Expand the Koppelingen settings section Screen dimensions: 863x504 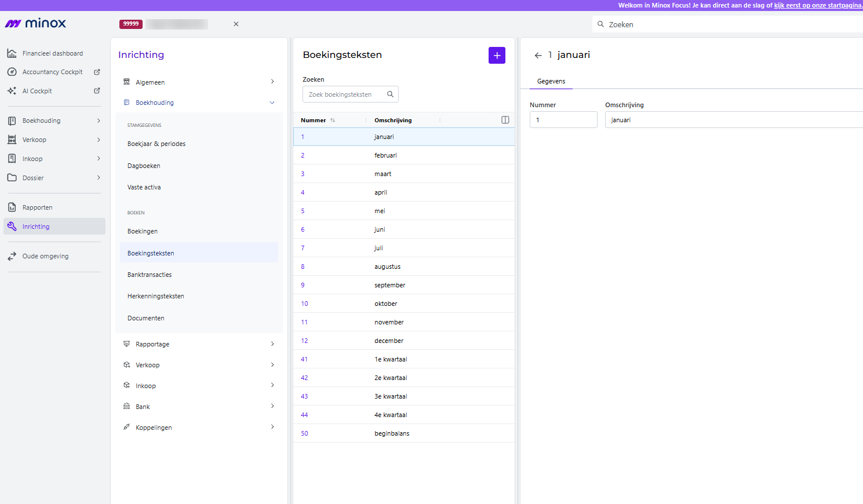[199, 427]
